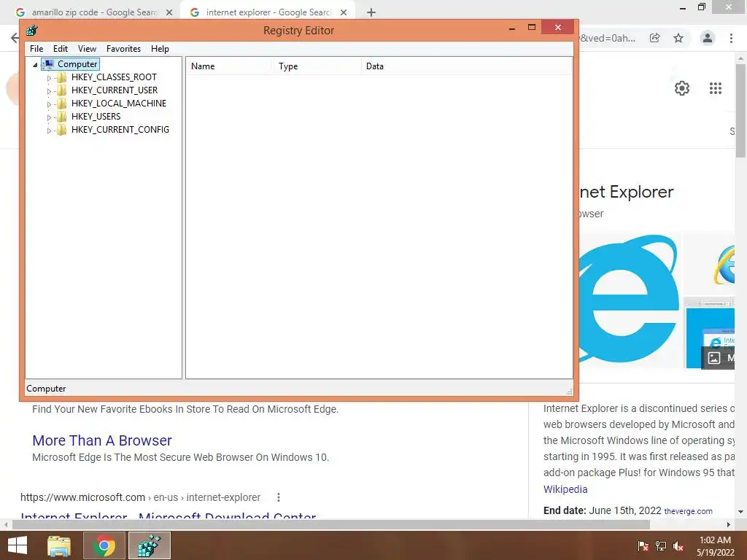This screenshot has width=747, height=560.
Task: Select HKEY_CLASSES_ROOT label in tree
Action: (114, 77)
